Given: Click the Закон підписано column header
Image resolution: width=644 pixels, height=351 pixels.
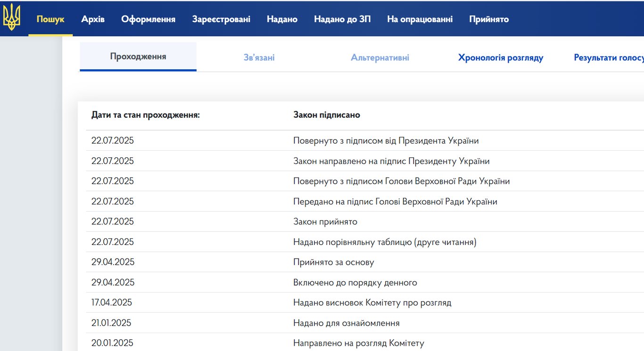Looking at the screenshot, I should 327,114.
